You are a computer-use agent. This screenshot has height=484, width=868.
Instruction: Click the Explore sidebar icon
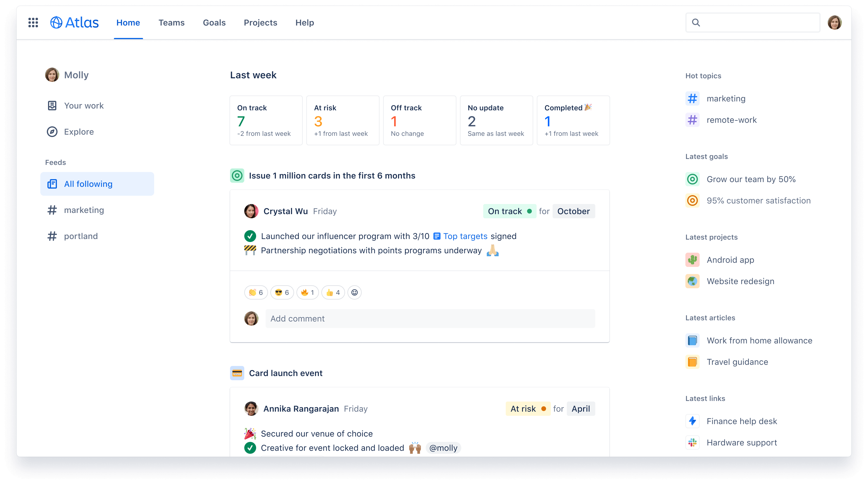pos(52,132)
